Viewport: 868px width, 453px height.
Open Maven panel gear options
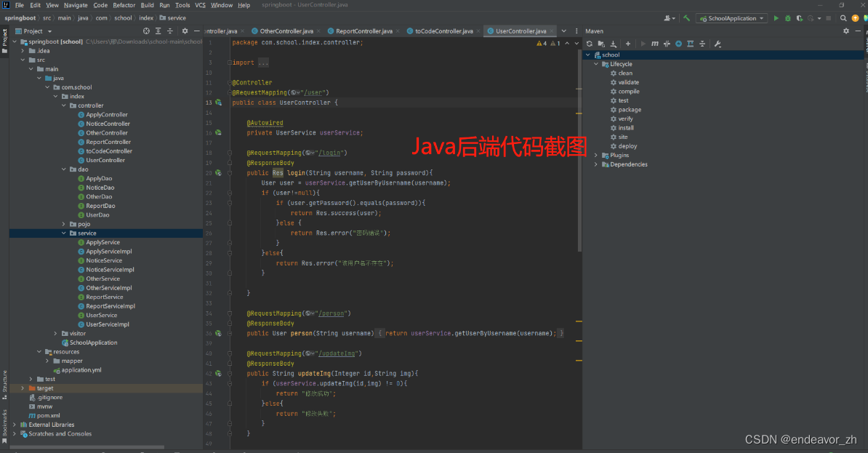[x=846, y=31]
